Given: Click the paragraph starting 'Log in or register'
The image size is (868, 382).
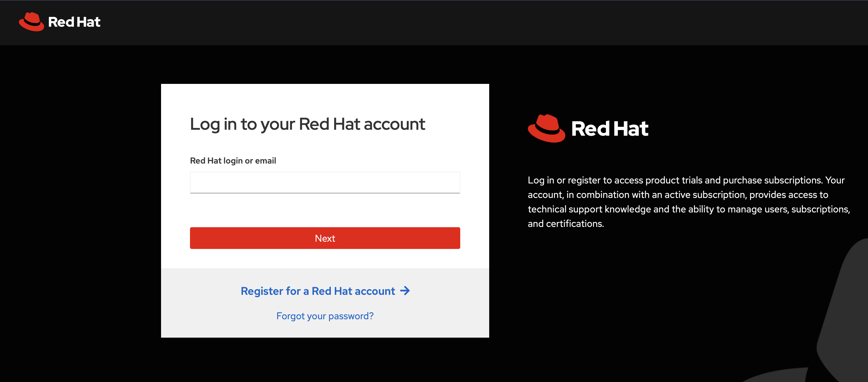Looking at the screenshot, I should click(689, 202).
